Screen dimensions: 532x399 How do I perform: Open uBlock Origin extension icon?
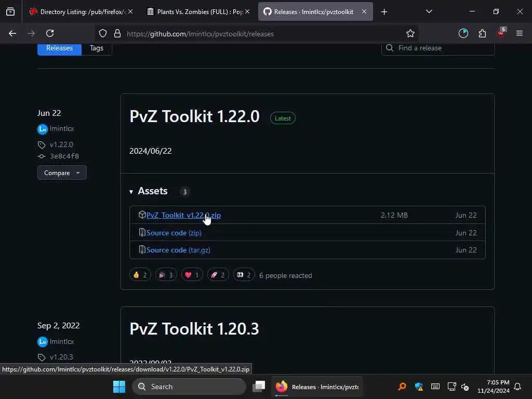[501, 33]
